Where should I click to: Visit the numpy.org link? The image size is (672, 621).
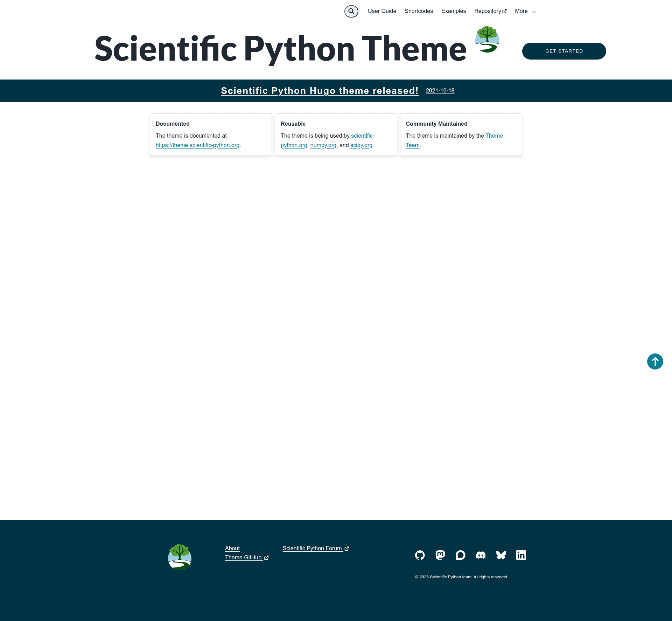[323, 145]
